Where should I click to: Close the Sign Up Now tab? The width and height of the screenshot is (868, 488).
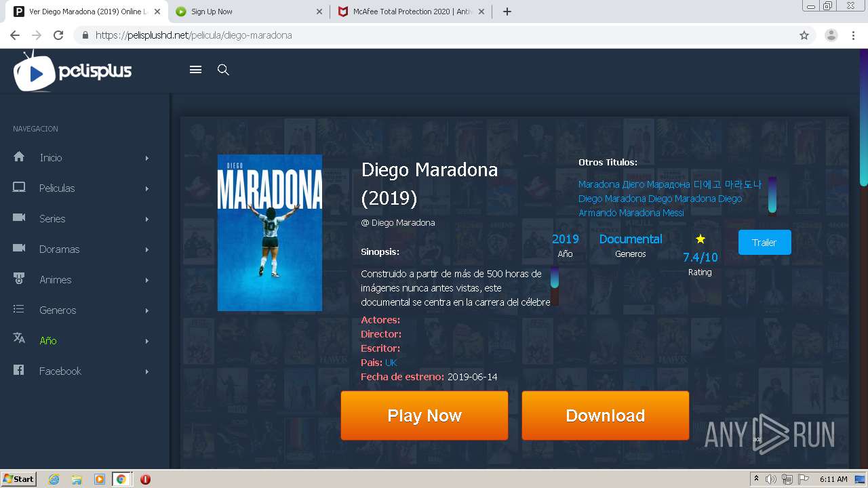pyautogui.click(x=320, y=12)
